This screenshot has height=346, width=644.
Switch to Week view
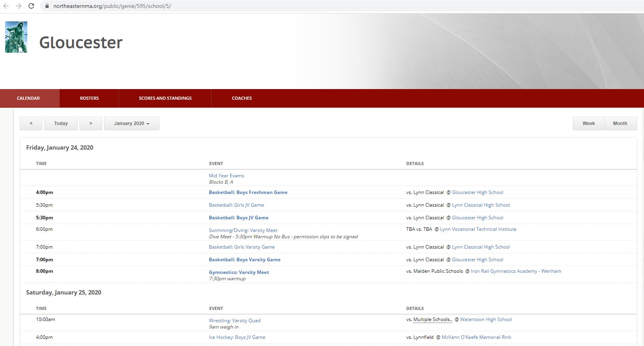(x=588, y=124)
